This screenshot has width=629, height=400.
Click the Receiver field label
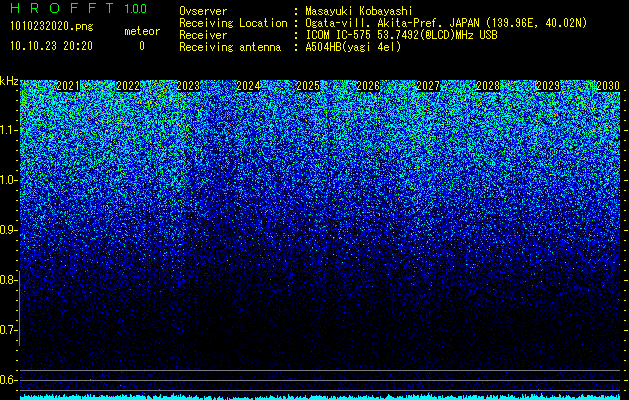click(203, 35)
